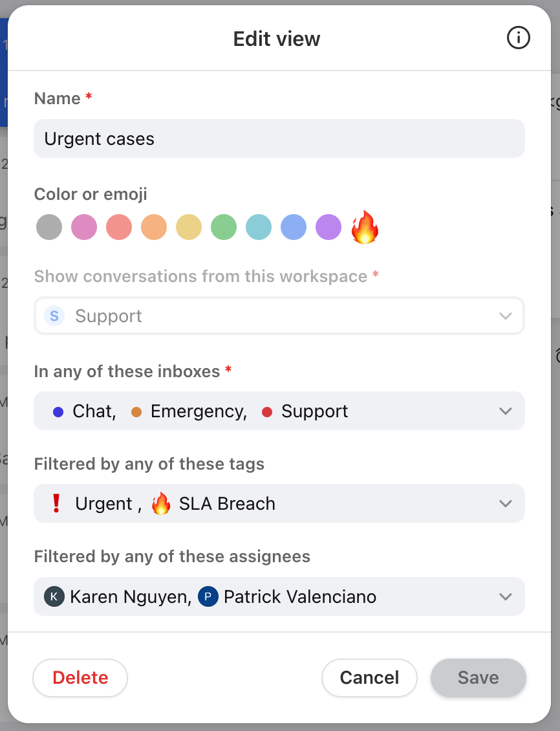
Task: Click Patrick Valenciano's P avatar icon
Action: [208, 596]
